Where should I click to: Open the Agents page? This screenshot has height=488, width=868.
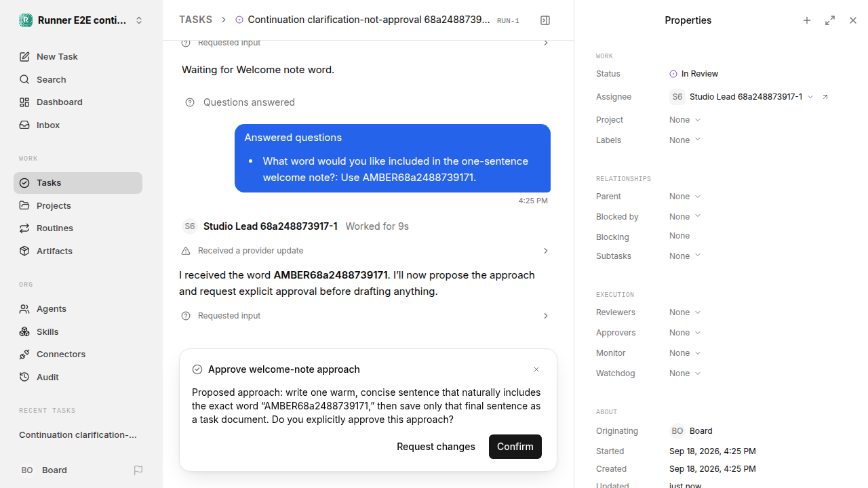click(78, 308)
